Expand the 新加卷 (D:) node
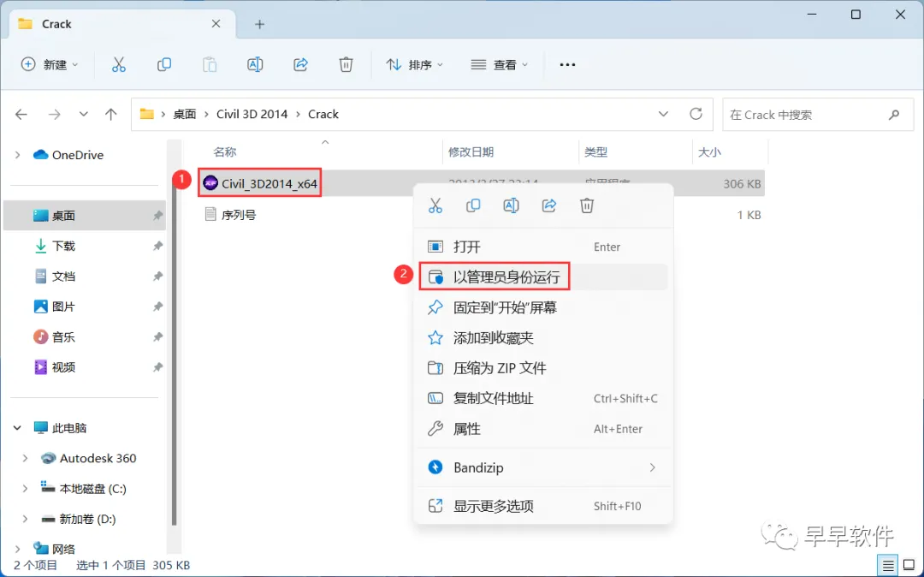924x577 pixels. click(26, 520)
